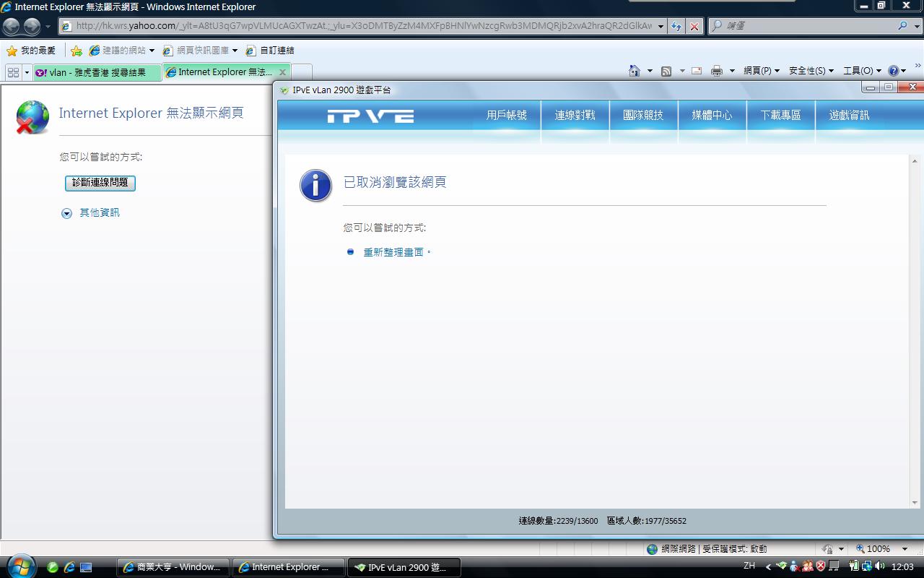Click the read mail envelope icon
This screenshot has width=924, height=578.
[697, 71]
